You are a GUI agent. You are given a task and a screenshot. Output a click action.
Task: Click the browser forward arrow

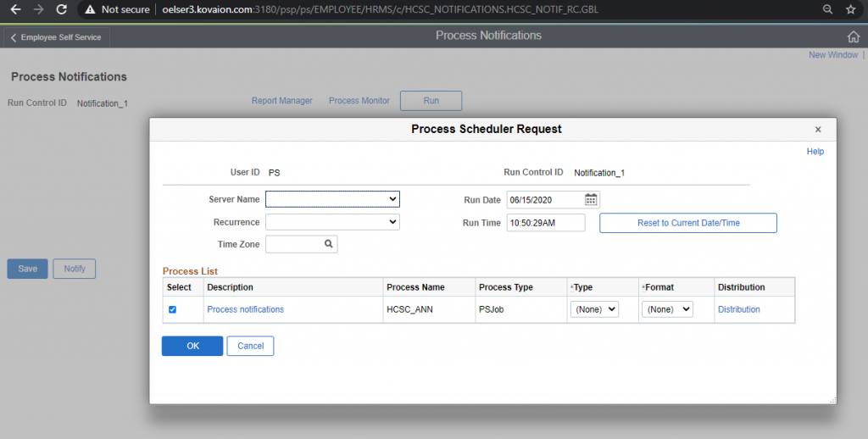pyautogui.click(x=38, y=9)
